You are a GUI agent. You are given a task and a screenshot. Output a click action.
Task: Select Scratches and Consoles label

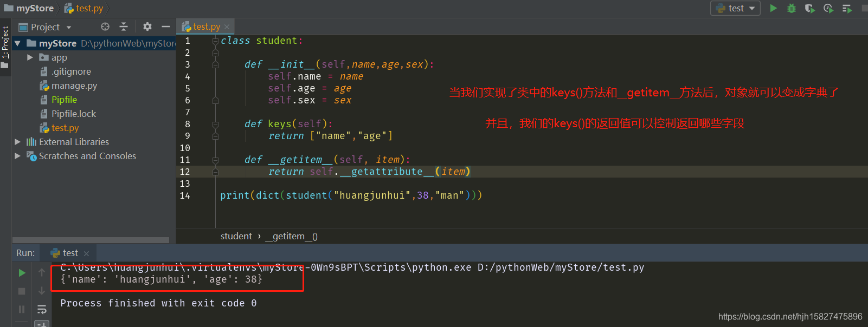(x=87, y=156)
